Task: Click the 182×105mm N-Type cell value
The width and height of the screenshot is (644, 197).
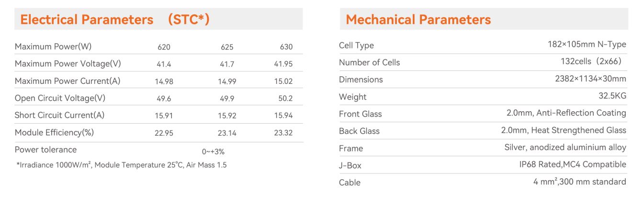Action: click(x=587, y=45)
